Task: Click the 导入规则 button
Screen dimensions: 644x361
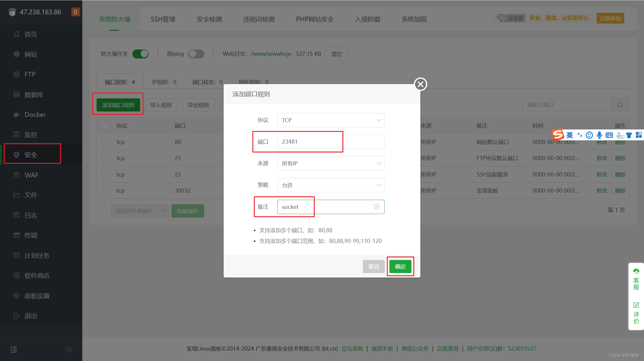Action: coord(161,105)
